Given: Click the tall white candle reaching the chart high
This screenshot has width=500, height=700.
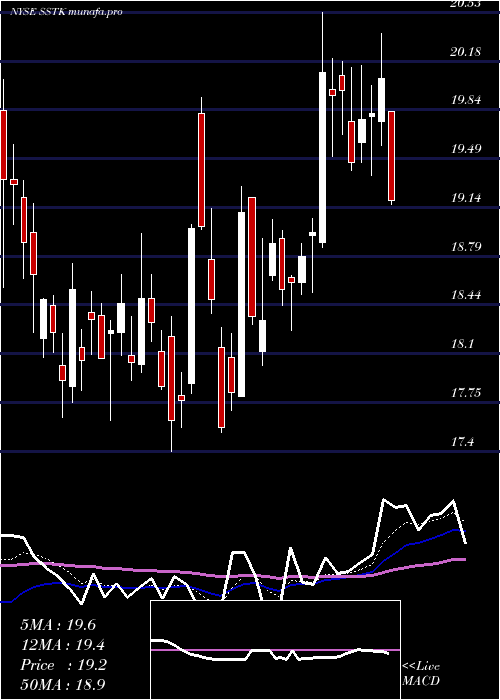Looking at the screenshot, I should pos(322,157).
